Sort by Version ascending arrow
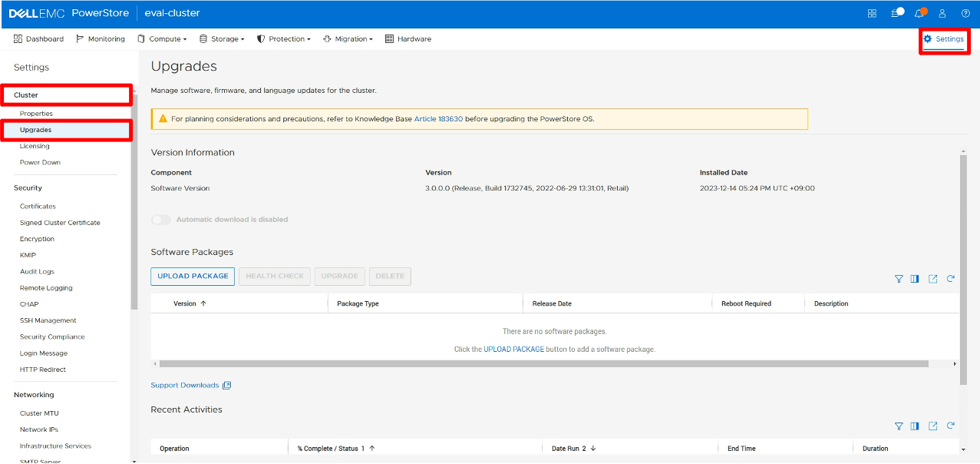Screen dimensions: 980x464 pos(203,303)
